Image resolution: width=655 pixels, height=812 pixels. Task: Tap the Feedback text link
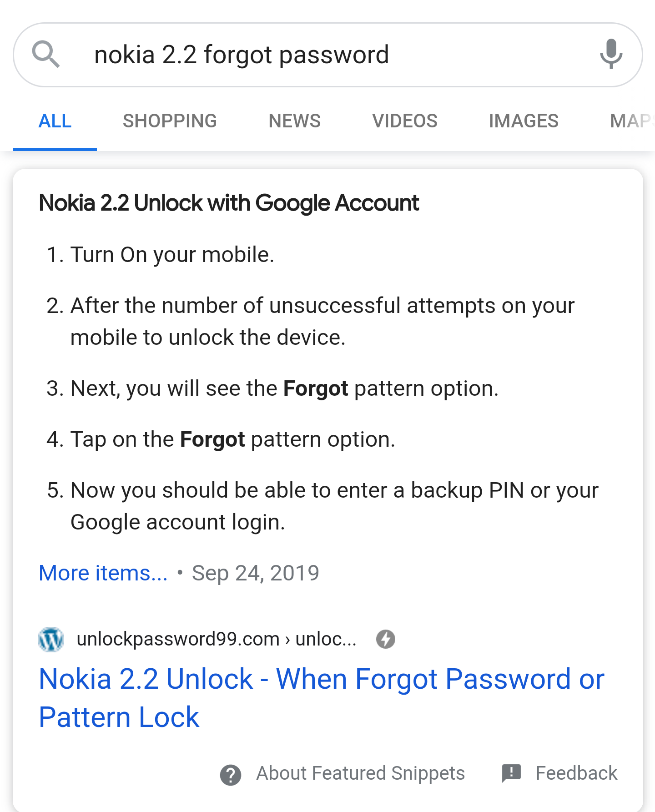pyautogui.click(x=576, y=773)
